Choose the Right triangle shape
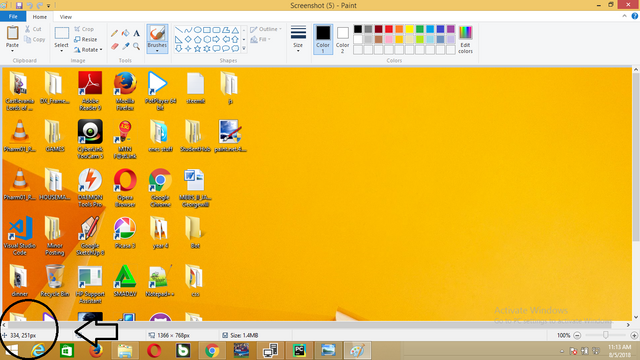Image resolution: width=640 pixels, height=360 pixels. point(178,40)
